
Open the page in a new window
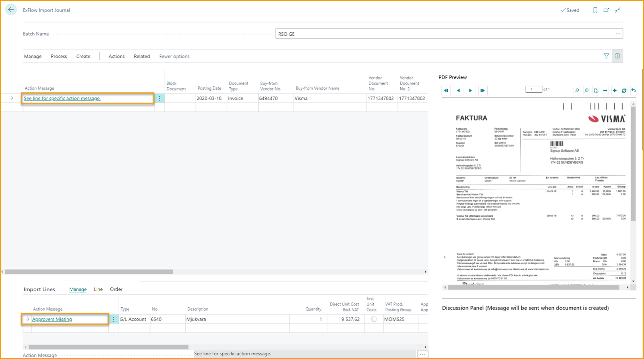606,10
